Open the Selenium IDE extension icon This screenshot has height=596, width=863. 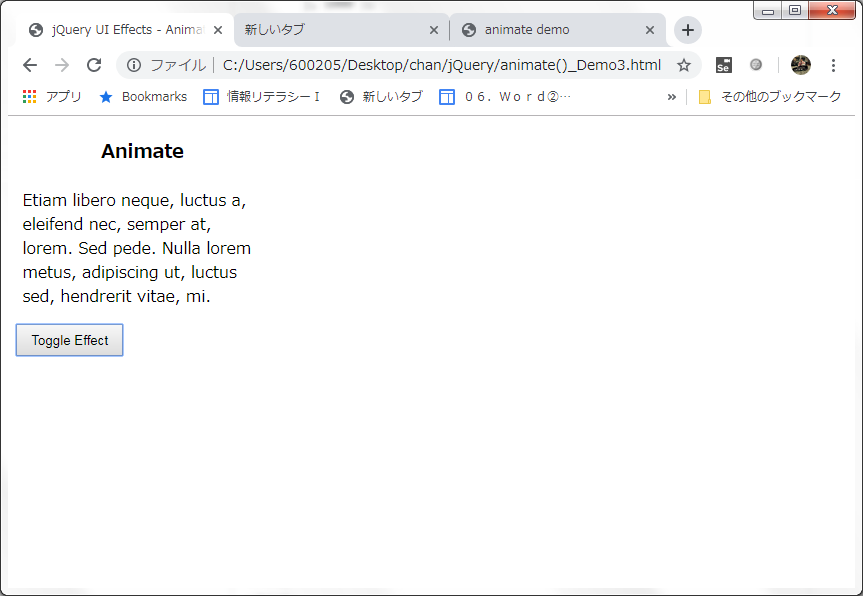tap(723, 65)
